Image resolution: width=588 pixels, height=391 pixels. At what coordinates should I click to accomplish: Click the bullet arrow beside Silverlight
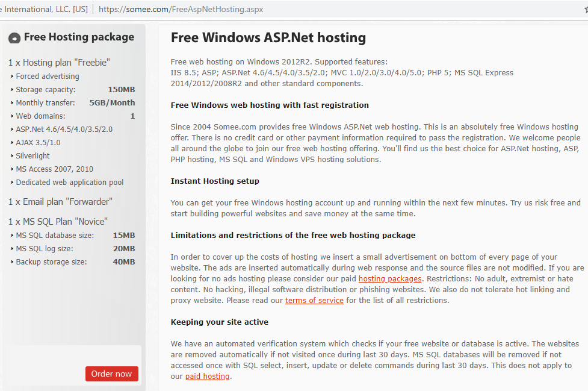[12, 156]
